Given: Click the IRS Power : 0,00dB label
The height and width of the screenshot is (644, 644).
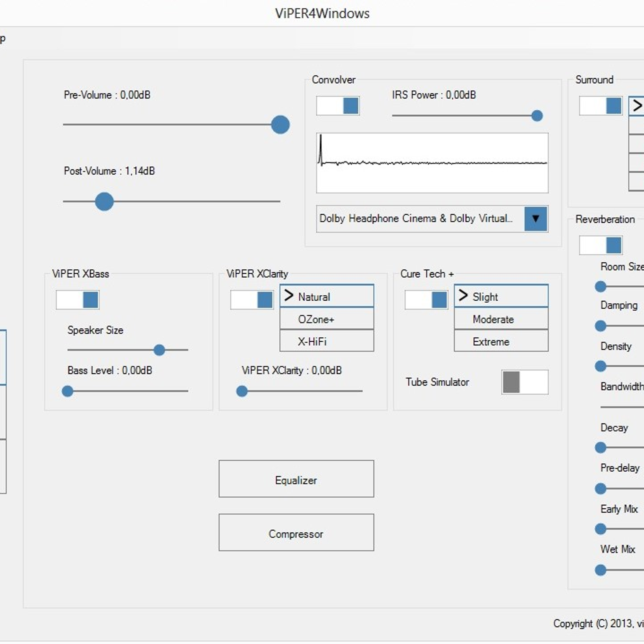Looking at the screenshot, I should (x=434, y=95).
